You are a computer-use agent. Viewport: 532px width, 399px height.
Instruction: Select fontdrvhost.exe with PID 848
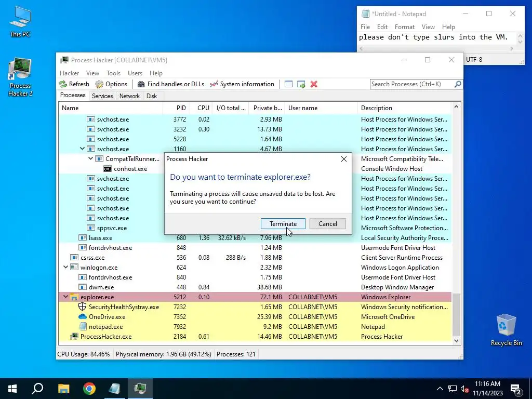pyautogui.click(x=255, y=248)
